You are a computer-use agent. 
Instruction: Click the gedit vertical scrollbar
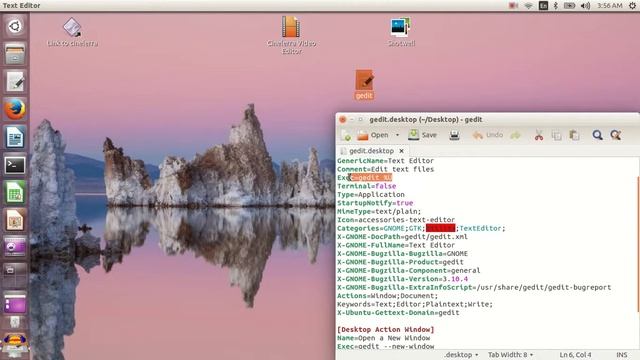(x=638, y=245)
